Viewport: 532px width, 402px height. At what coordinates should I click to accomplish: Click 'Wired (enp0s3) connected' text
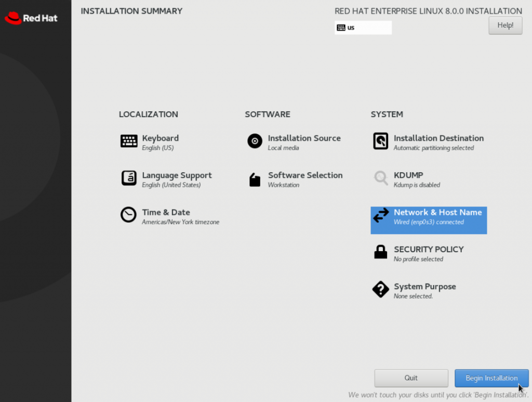click(x=429, y=222)
